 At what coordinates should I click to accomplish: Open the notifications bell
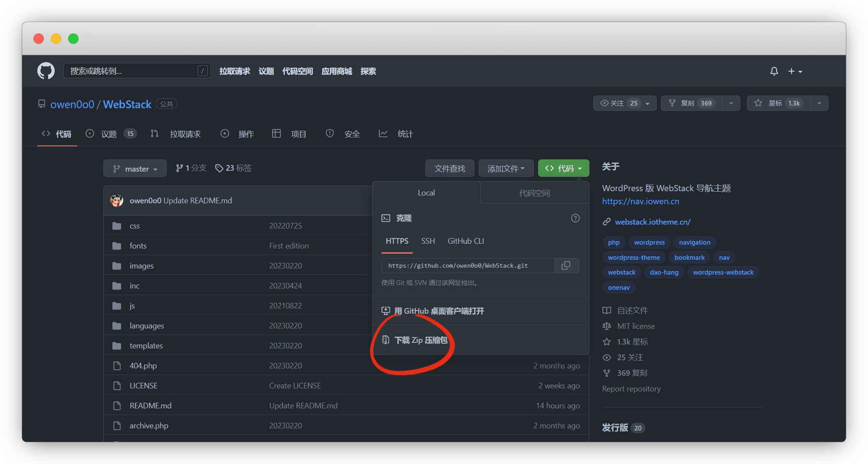coord(774,71)
